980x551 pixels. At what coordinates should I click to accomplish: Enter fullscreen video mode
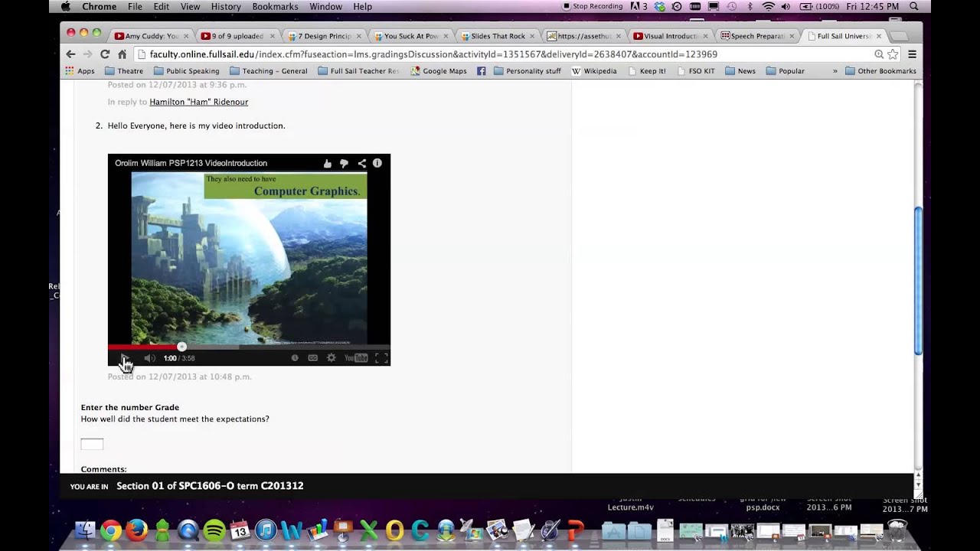[381, 358]
